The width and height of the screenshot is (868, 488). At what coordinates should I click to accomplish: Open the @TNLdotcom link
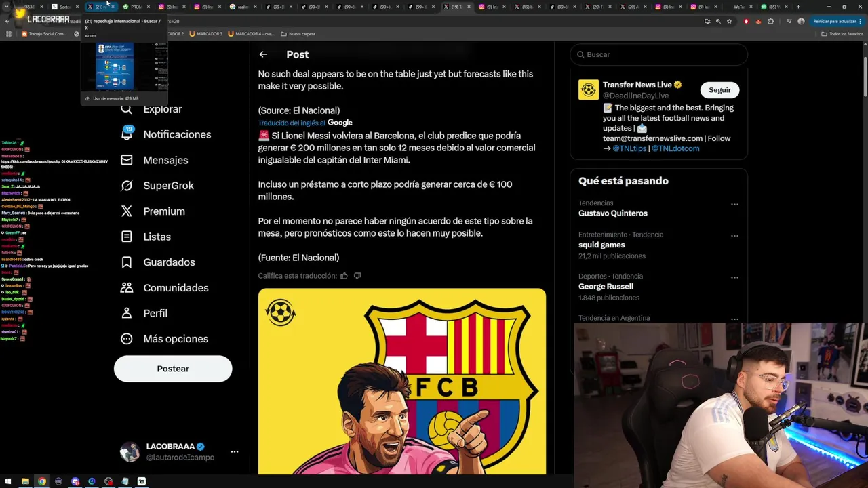click(675, 148)
